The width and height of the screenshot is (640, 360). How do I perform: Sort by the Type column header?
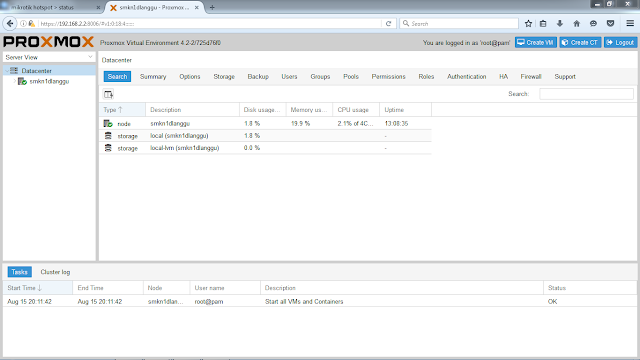pyautogui.click(x=122, y=110)
